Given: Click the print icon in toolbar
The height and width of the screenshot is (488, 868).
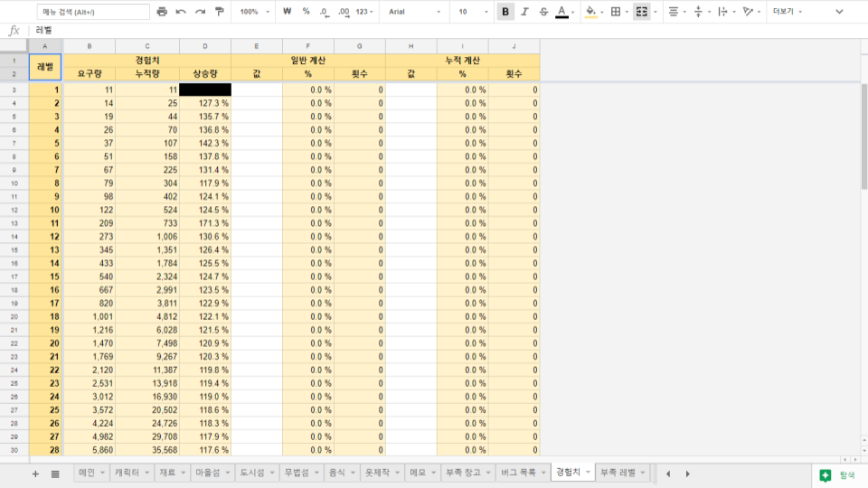Looking at the screenshot, I should coord(162,12).
